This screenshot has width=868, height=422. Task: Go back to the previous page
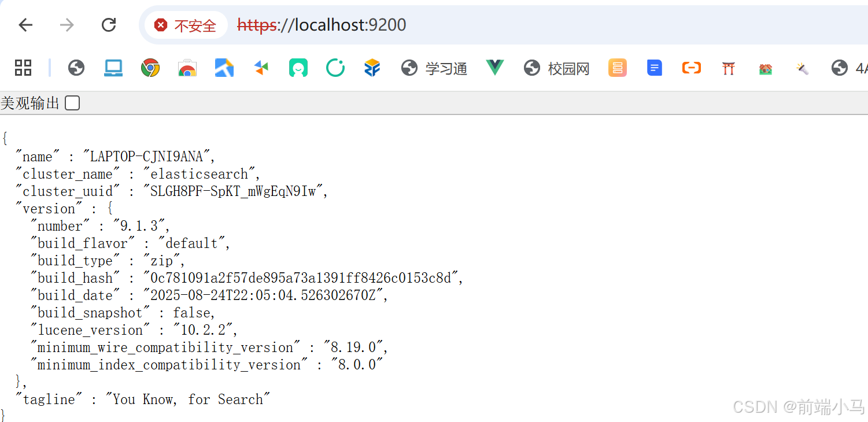point(25,25)
